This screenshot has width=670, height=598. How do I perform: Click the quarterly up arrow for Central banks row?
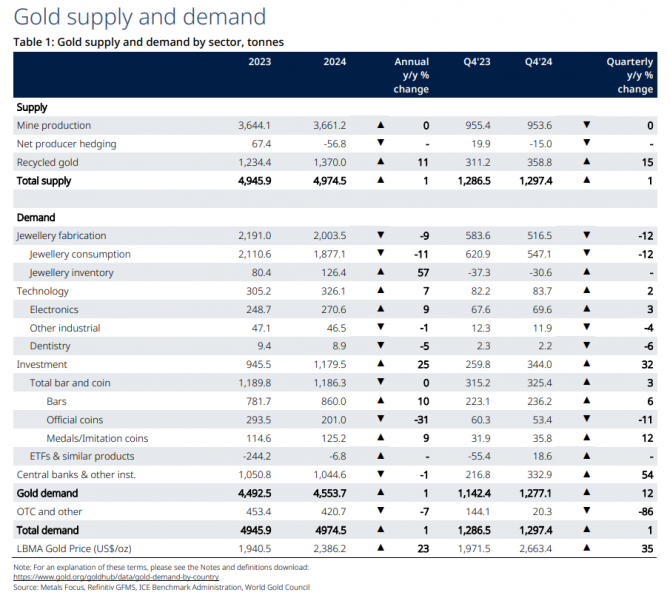coord(587,475)
